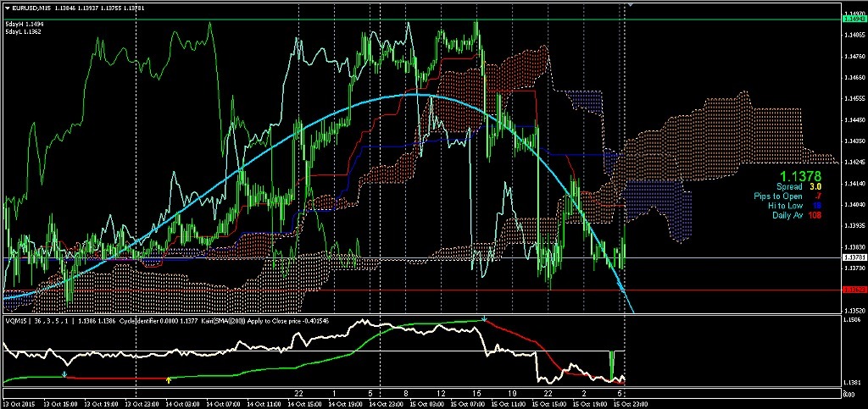Click the 15 Oct 23:00 time label

630,404
